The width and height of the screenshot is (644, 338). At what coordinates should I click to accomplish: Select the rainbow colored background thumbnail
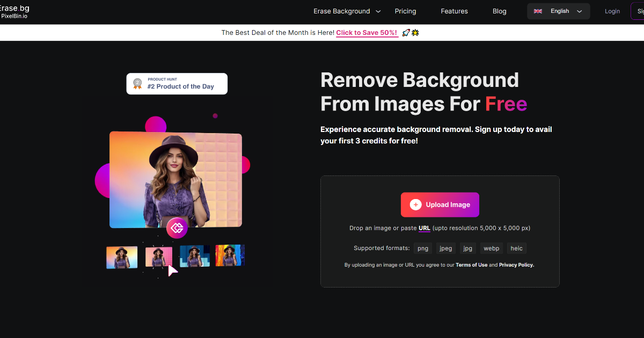tap(230, 255)
